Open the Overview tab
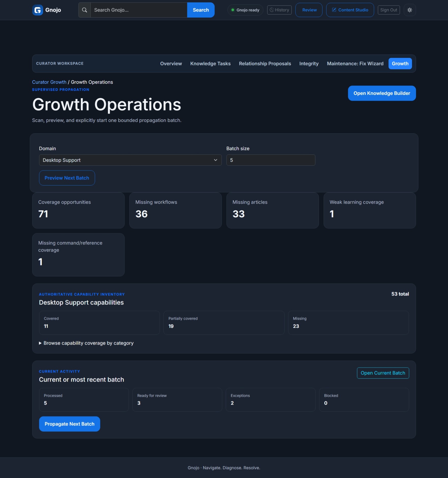Screen dimensions: 448x478 [x=171, y=64]
